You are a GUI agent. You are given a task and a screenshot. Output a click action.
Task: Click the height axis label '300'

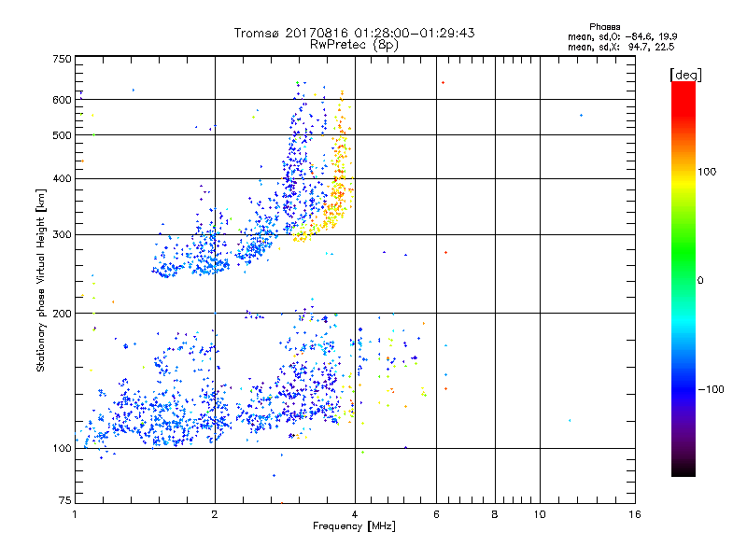click(62, 234)
